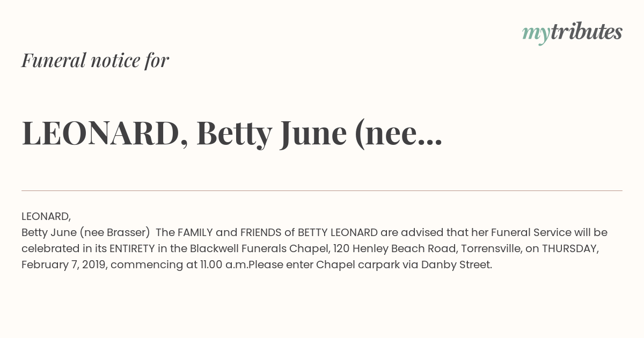Click the mytributes logo

tap(572, 32)
